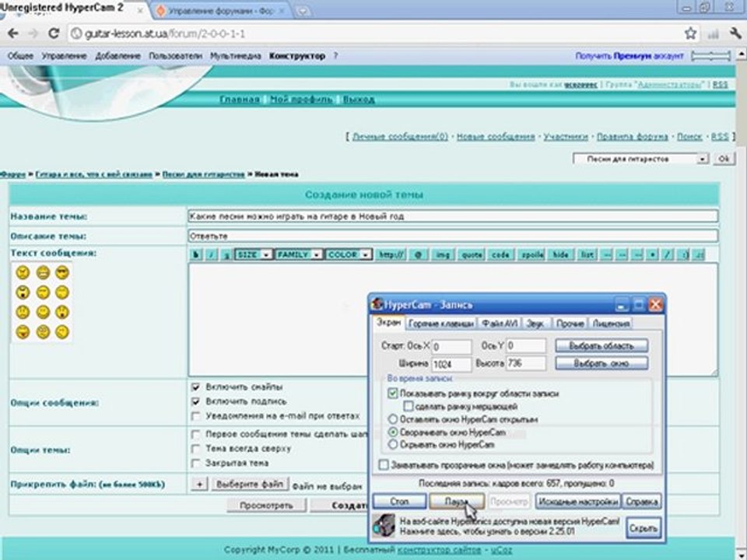Insert an image with the img button
The image size is (747, 560).
coord(443,255)
